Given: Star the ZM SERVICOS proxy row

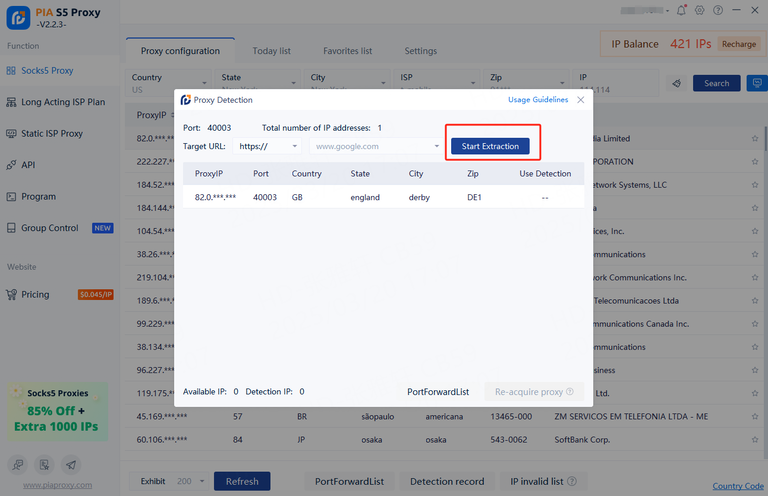Looking at the screenshot, I should tap(755, 415).
